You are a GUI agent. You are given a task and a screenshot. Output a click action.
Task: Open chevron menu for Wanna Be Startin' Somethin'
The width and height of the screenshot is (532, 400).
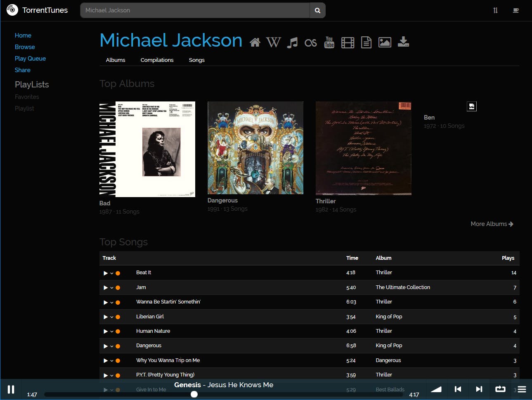(112, 302)
